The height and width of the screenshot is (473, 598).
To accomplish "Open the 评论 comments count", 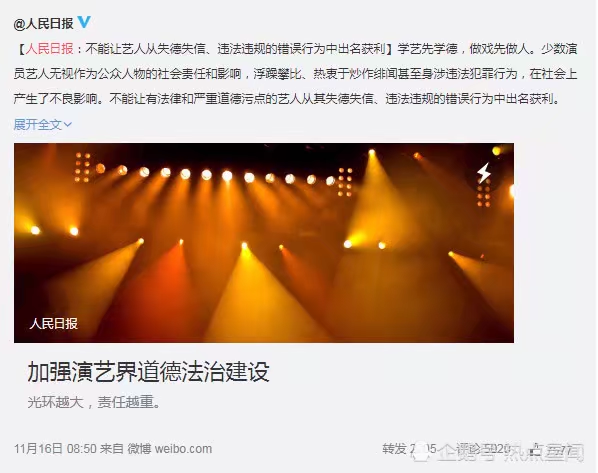I will coord(483,449).
